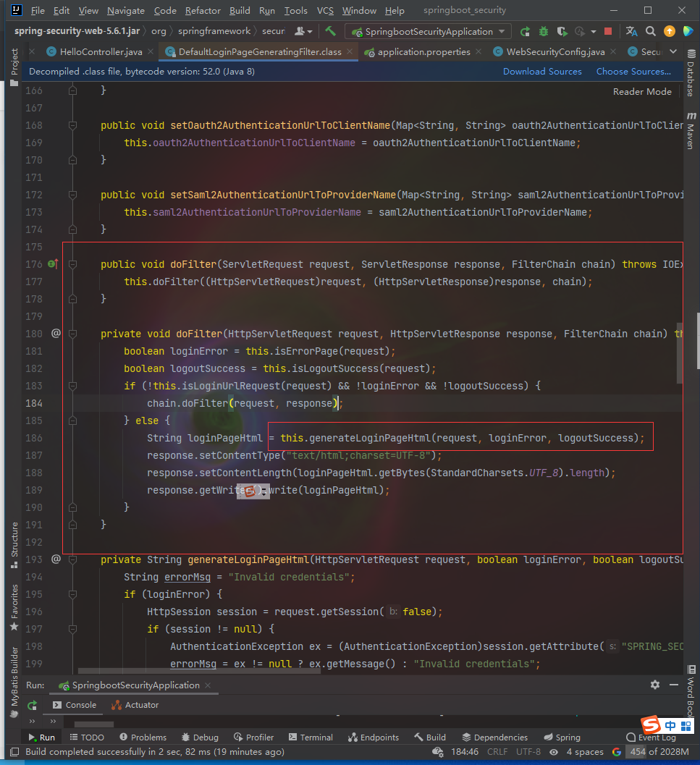Open Search Everywhere magnifier icon
The width and height of the screenshot is (700, 765).
click(x=651, y=31)
